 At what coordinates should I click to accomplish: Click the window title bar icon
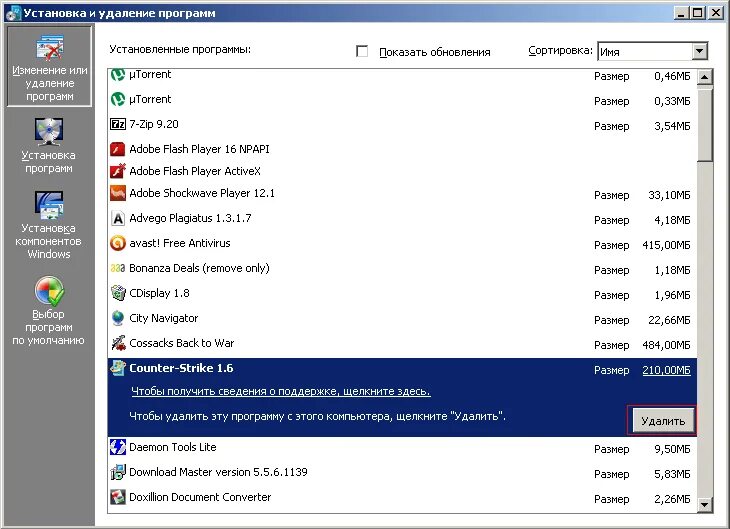[x=13, y=13]
